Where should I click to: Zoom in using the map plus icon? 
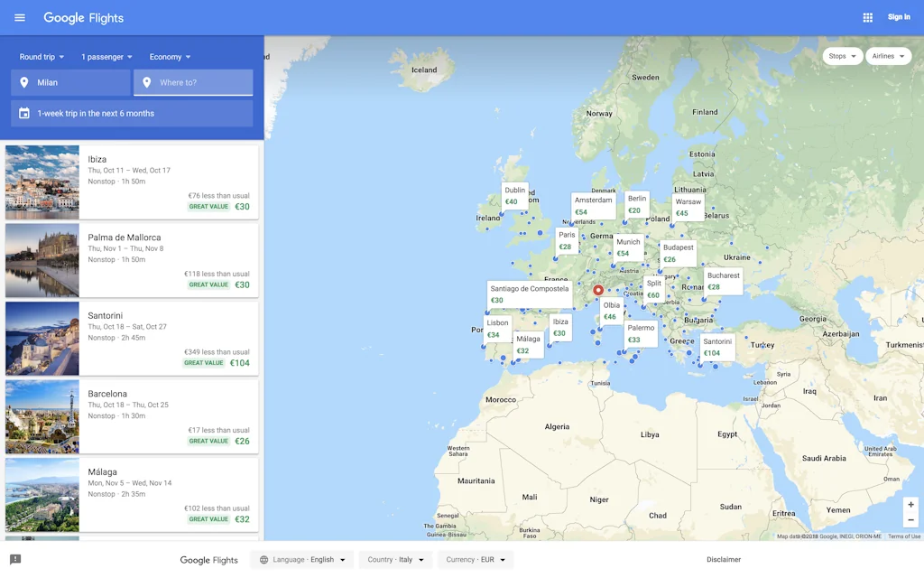pyautogui.click(x=910, y=506)
